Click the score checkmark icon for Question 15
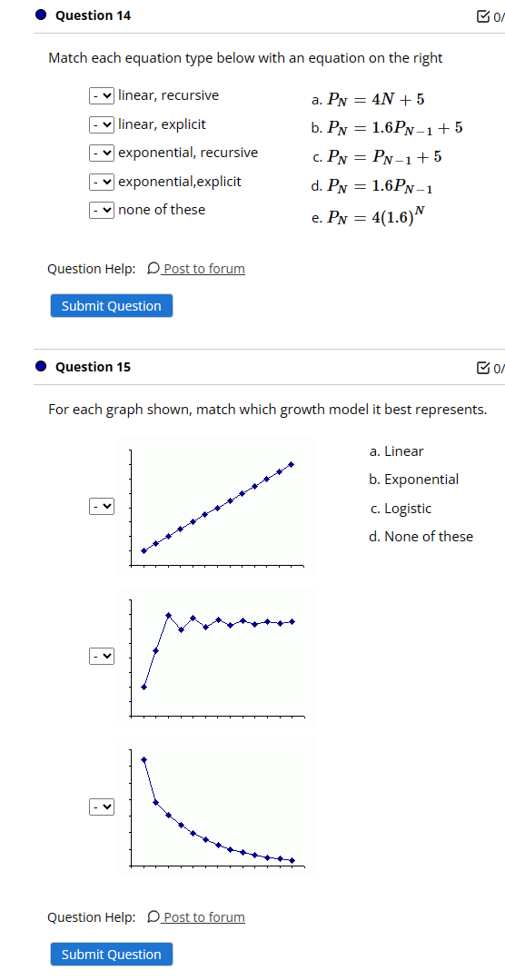 483,368
